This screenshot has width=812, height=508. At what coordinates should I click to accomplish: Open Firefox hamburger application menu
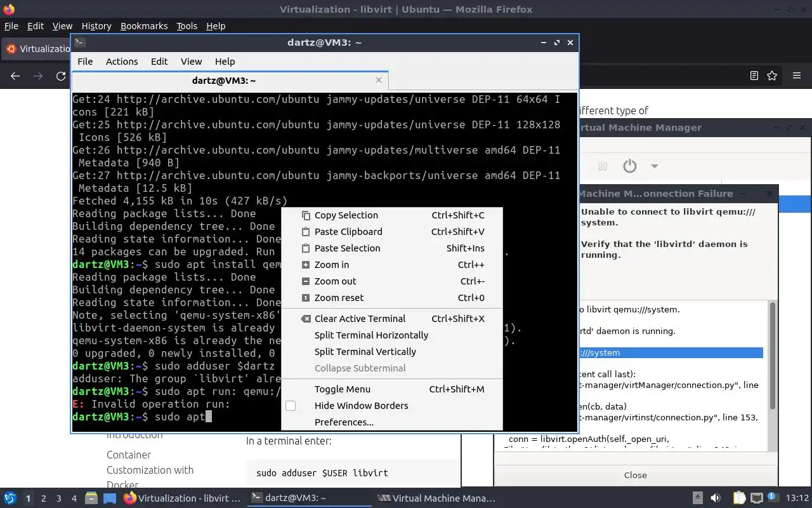[x=797, y=76]
